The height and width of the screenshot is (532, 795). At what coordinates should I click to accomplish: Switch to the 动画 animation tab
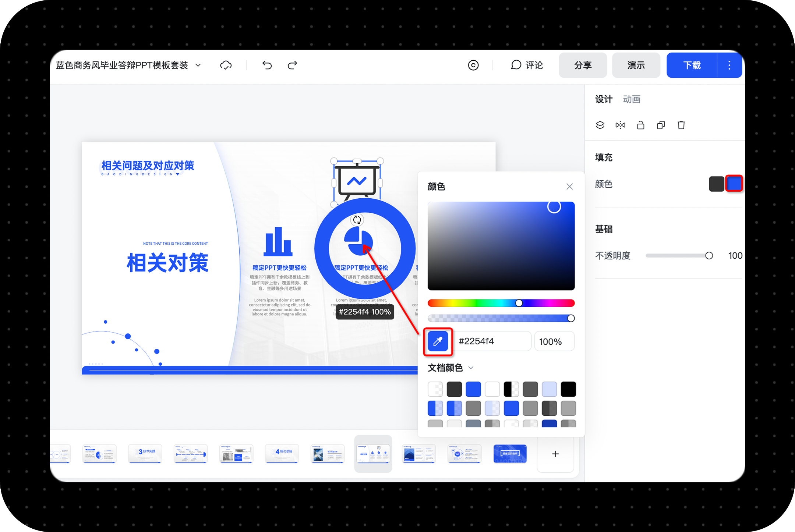(x=632, y=99)
